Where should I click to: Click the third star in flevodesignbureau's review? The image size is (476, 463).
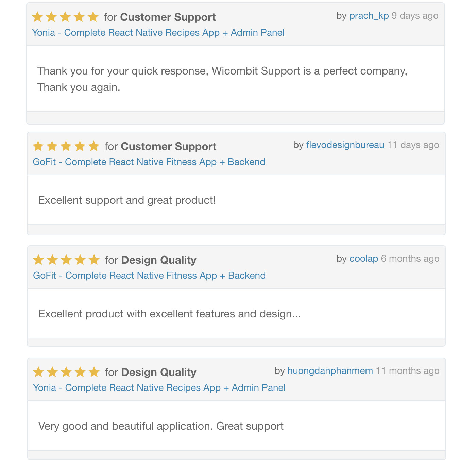tap(66, 146)
